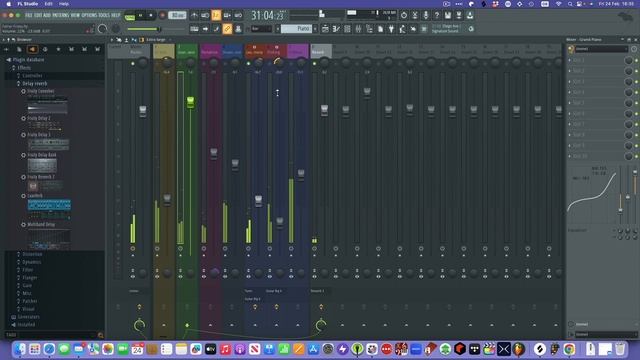The height and width of the screenshot is (360, 640).
Task: Click the star favorites tab in Browser
Action: click(x=58, y=49)
